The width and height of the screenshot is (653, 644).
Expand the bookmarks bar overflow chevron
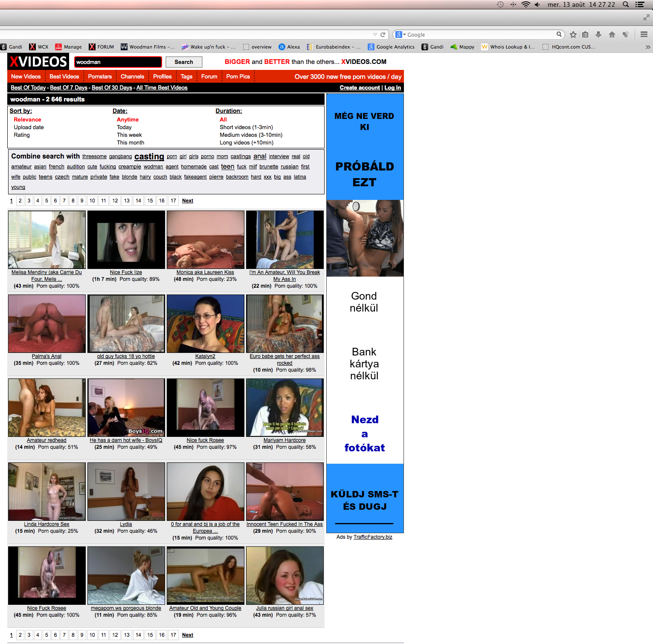[647, 47]
